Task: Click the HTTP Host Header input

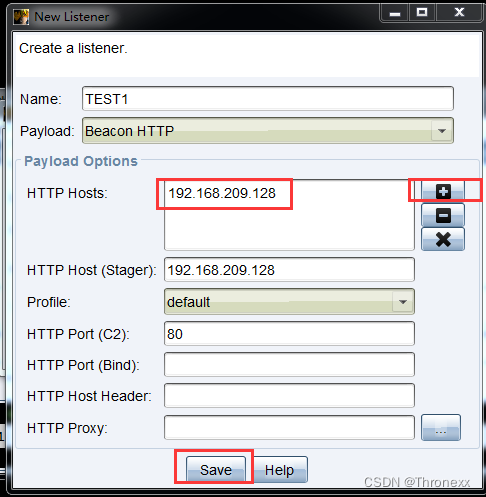Action: tap(289, 396)
